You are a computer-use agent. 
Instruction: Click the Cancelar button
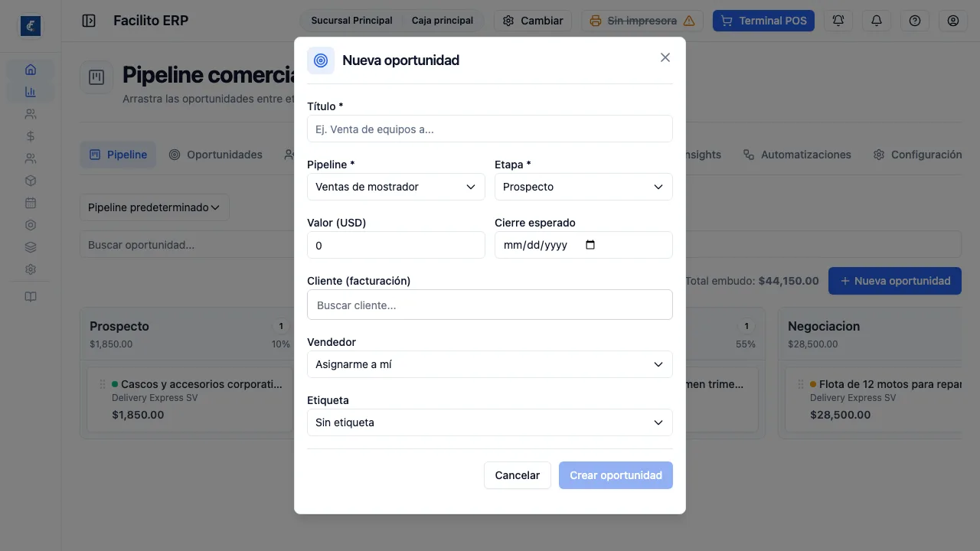(x=518, y=475)
